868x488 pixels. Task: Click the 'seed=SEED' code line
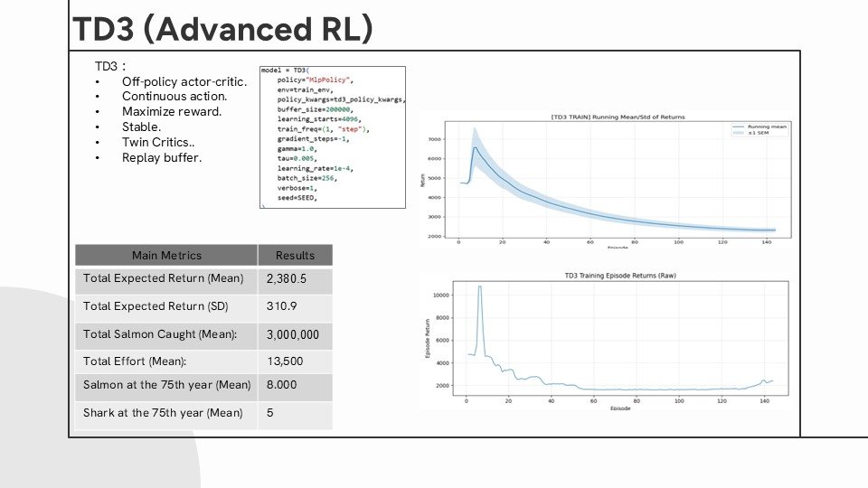click(297, 198)
